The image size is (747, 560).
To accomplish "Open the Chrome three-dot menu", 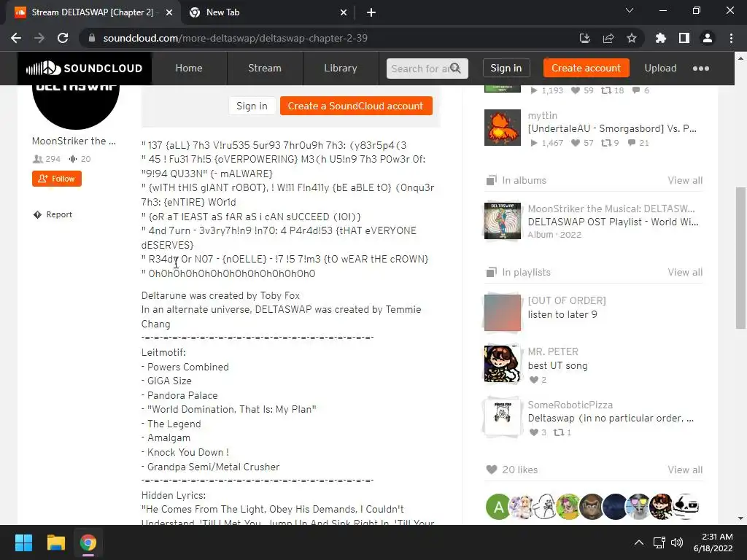I will (x=731, y=38).
